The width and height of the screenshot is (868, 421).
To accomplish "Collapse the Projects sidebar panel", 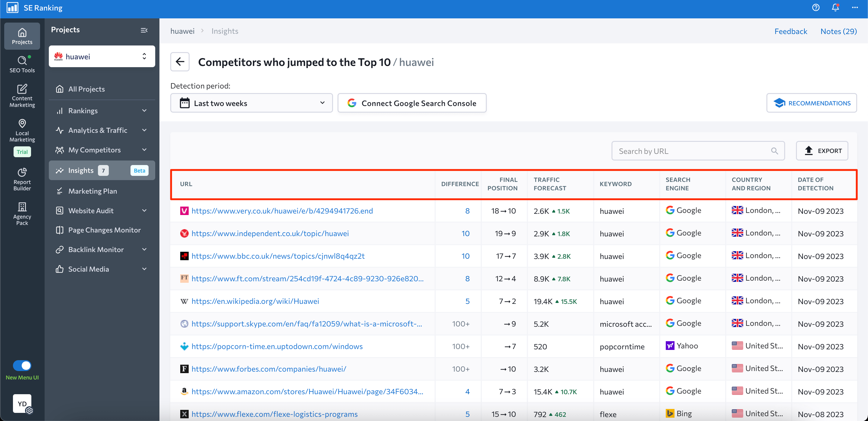I will pos(144,30).
